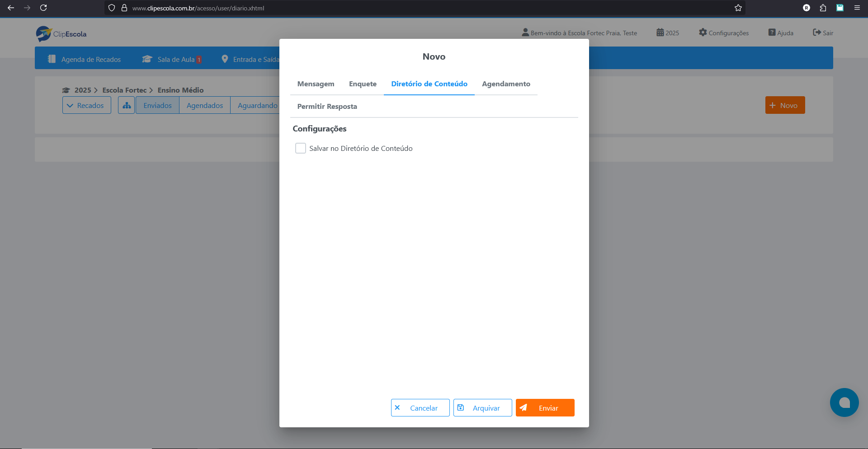Click the calendar icon next to 2025
This screenshot has height=449, width=868.
660,33
